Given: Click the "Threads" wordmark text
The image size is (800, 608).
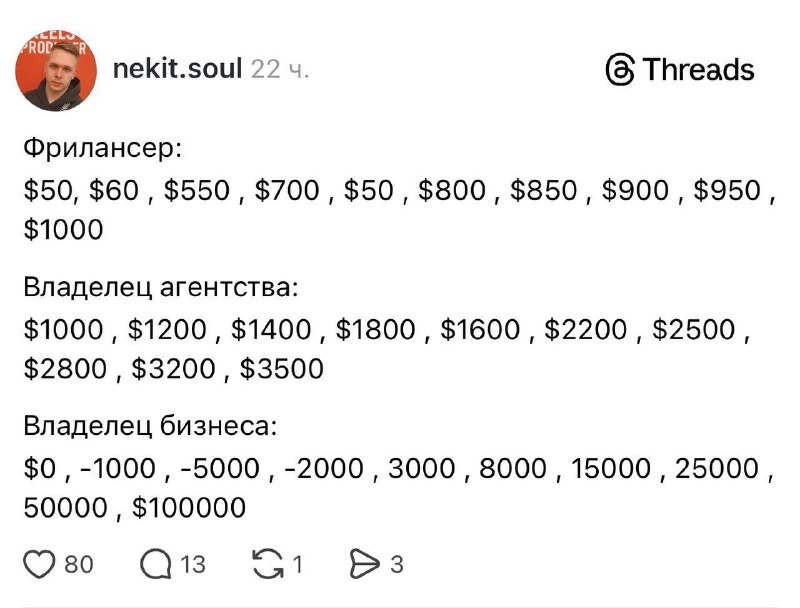Looking at the screenshot, I should click(698, 70).
